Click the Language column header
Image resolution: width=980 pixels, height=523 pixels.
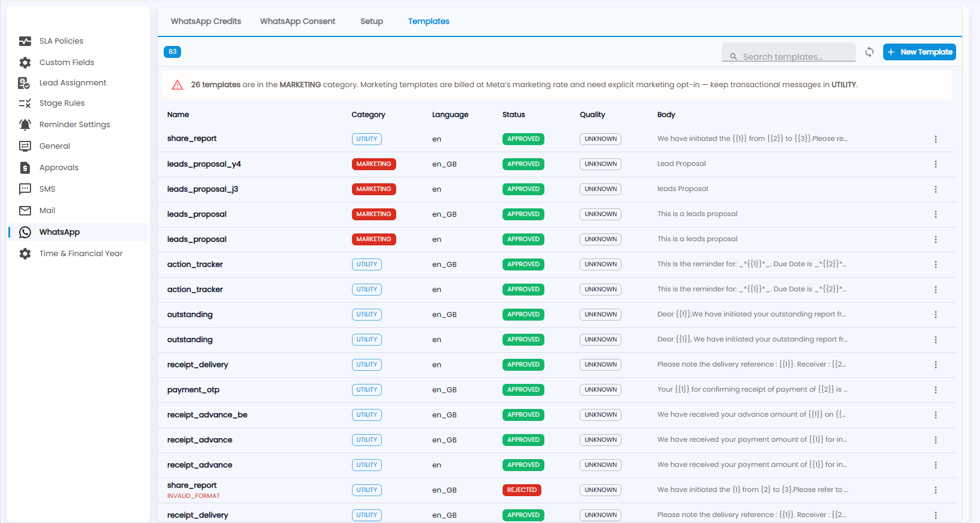pos(450,115)
